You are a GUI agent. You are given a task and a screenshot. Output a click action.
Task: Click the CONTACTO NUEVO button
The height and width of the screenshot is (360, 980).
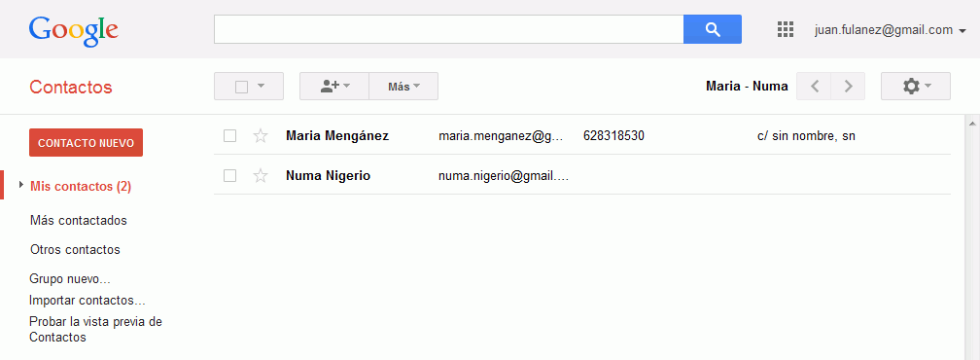(87, 142)
